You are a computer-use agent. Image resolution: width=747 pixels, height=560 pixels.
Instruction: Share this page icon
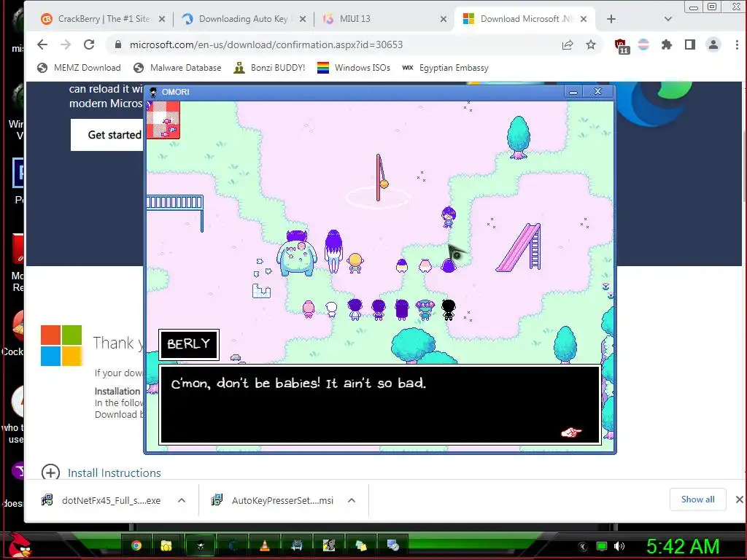coord(568,44)
